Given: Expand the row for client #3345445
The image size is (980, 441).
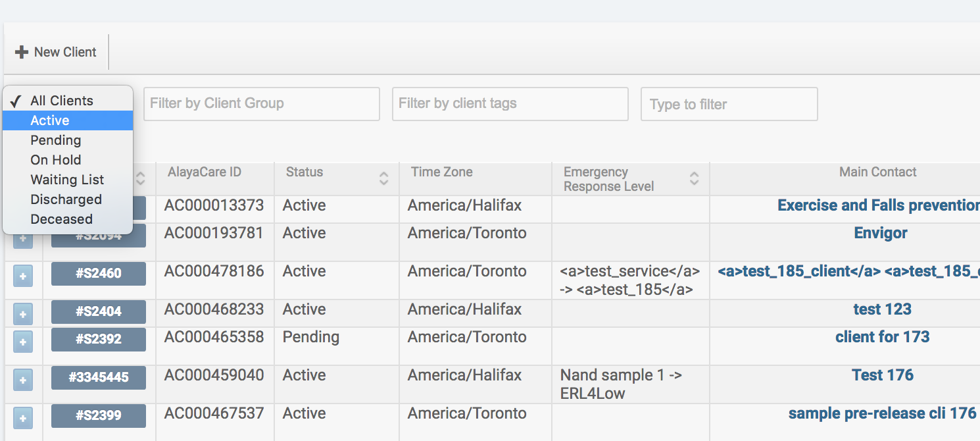Looking at the screenshot, I should [23, 380].
